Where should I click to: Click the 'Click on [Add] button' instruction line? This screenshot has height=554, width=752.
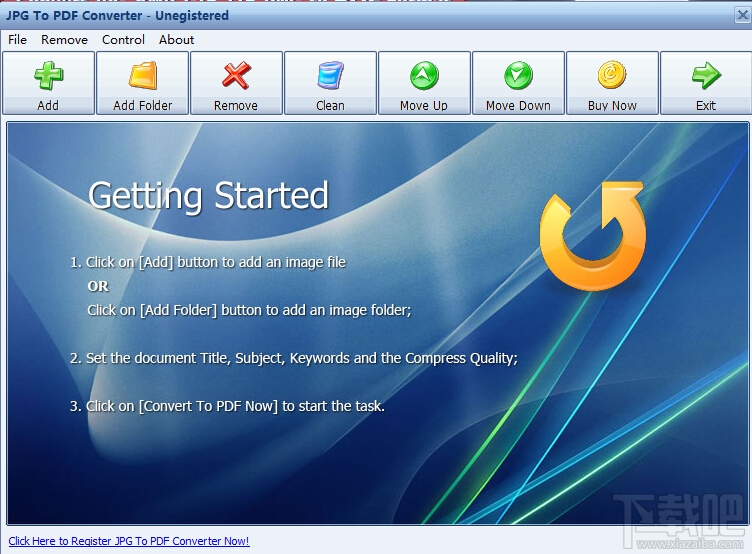tap(208, 262)
